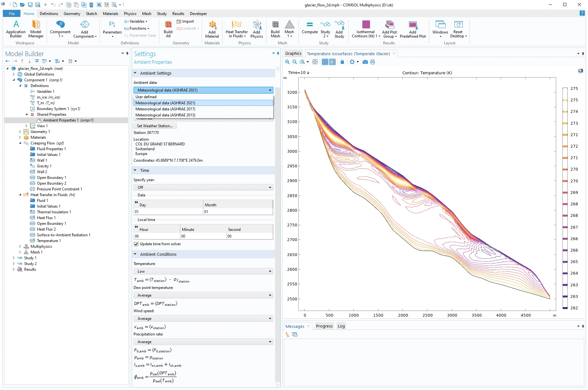This screenshot has width=588, height=390.
Task: Click the Zoom Extents graphics icon
Action: point(315,62)
